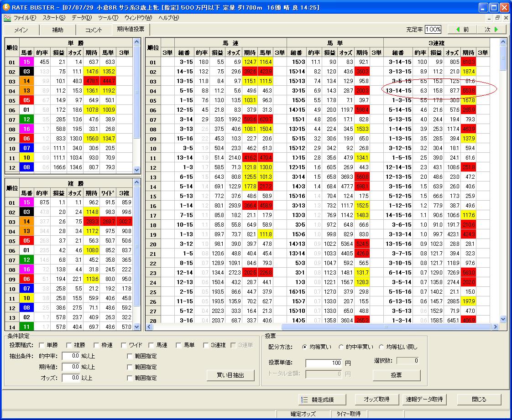Restore inner document window button in menu bar
512x420 pixels.
coord(497,18)
